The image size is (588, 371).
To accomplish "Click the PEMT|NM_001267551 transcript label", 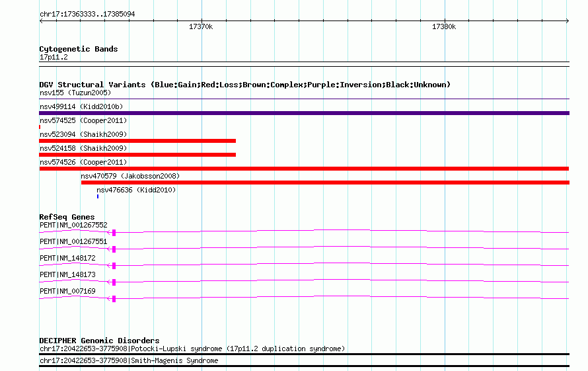I will 73,241.
